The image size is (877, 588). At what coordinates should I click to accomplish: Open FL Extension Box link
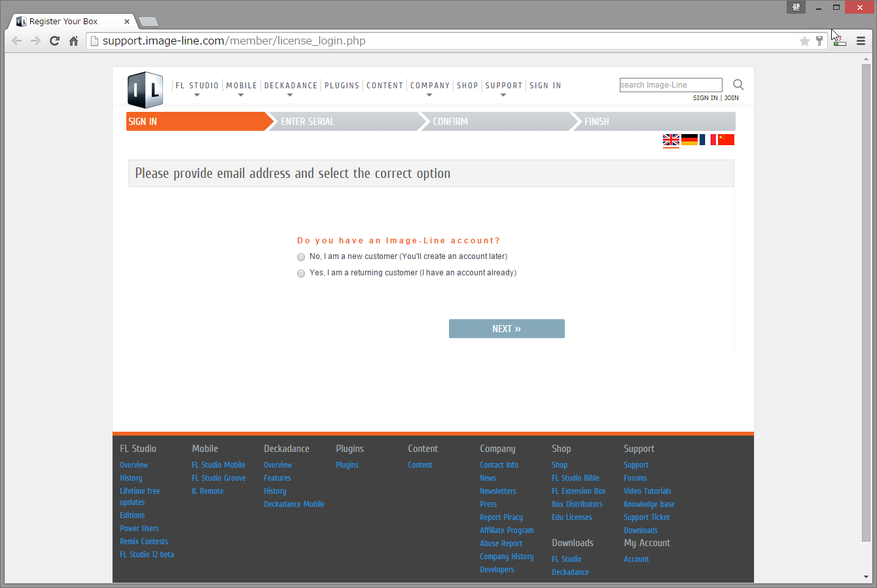tap(579, 491)
